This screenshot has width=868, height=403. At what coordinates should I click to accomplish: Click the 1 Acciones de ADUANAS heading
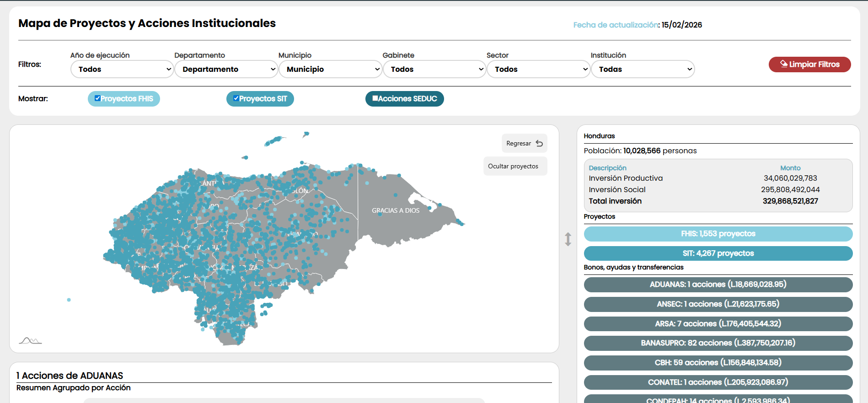coord(70,376)
